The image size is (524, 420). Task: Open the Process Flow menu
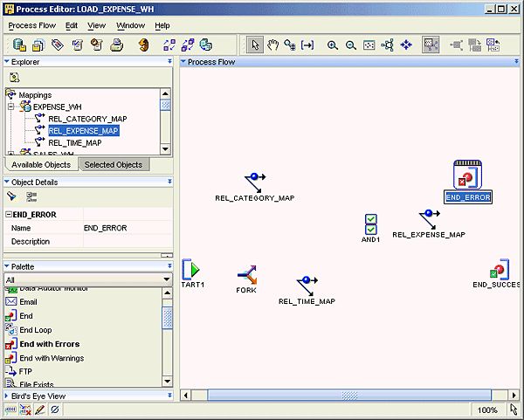32,25
